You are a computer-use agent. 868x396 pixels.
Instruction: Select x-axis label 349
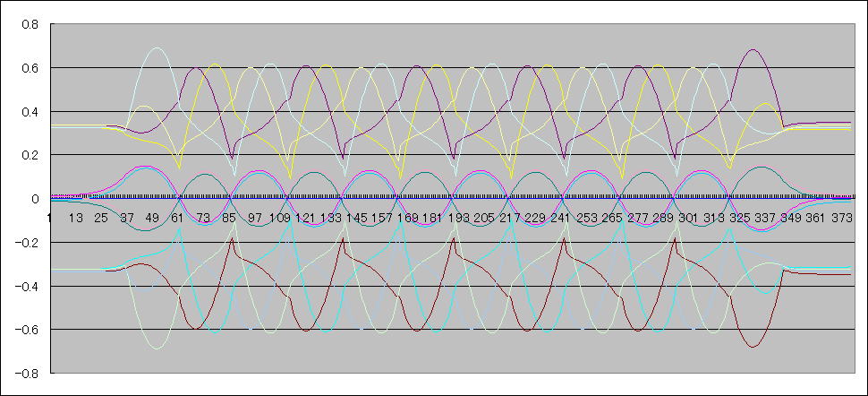pos(791,218)
